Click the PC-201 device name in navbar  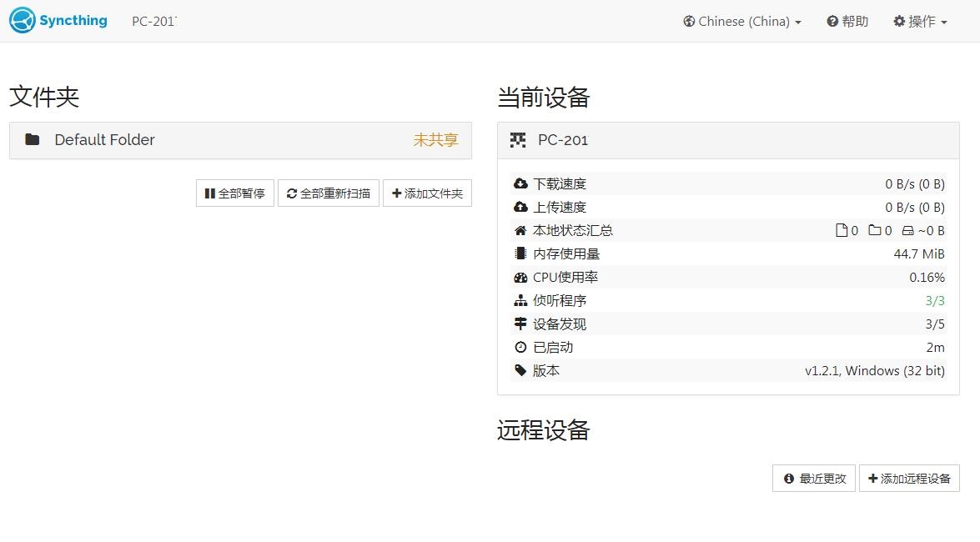pos(153,21)
